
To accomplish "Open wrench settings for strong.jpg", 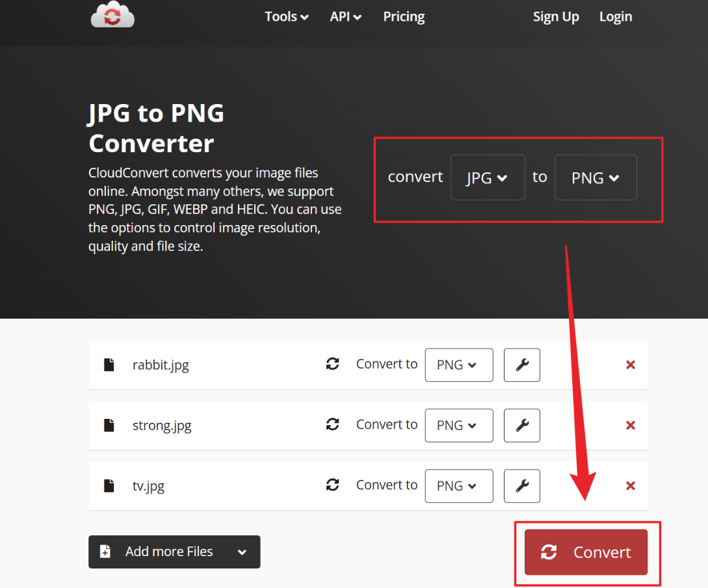I will (x=522, y=425).
